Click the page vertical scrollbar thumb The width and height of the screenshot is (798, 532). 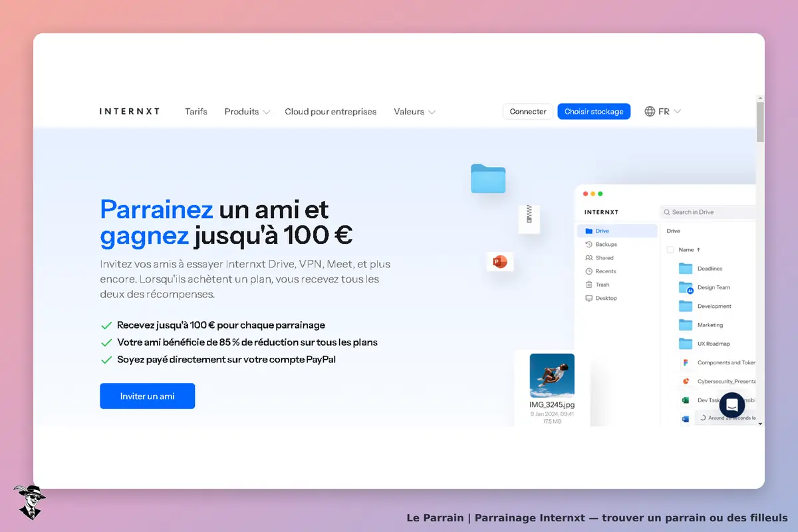760,122
